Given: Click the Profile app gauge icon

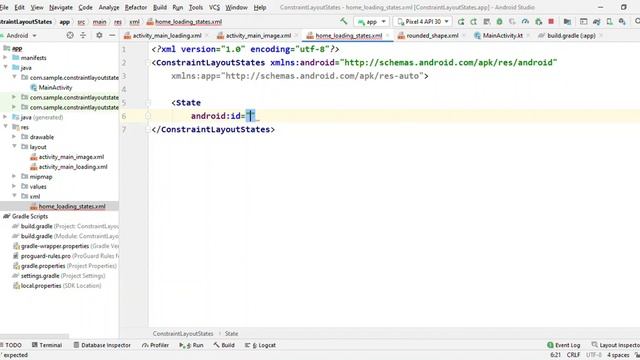Looking at the screenshot, I should click(525, 22).
